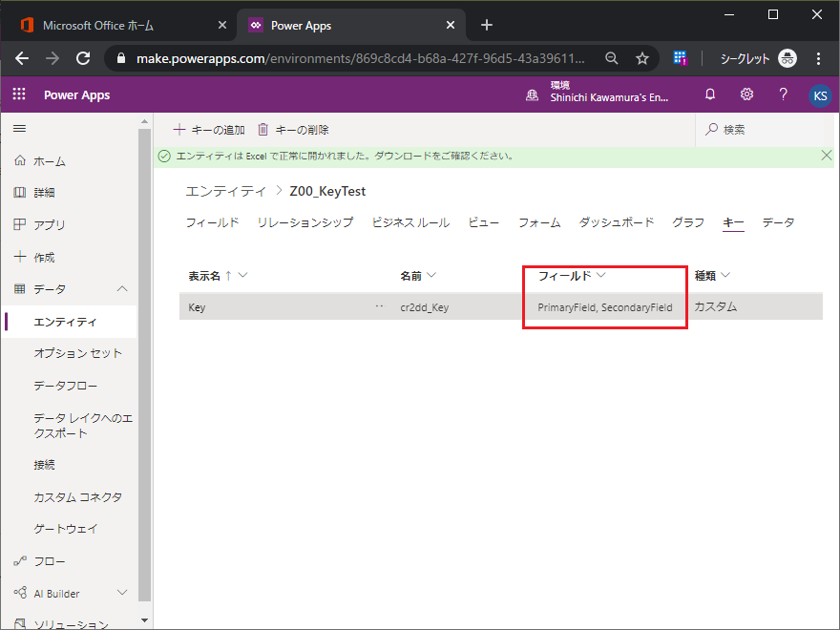Expand the AI Builder section chevron
This screenshot has height=630, width=840.
pyautogui.click(x=122, y=593)
